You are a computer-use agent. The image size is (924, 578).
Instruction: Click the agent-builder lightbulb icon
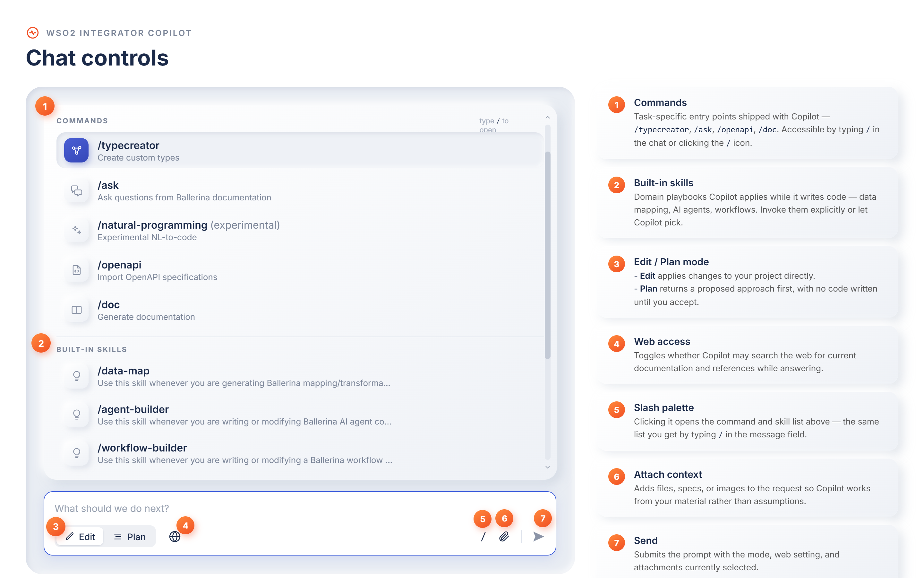click(x=77, y=414)
